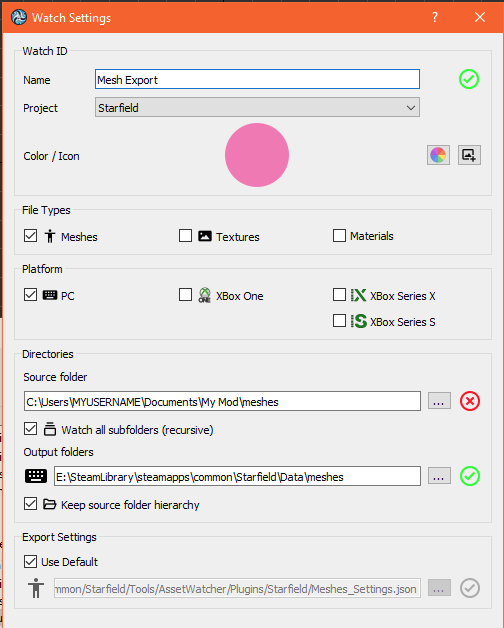Click the Meshes_Settings.json path field

237,588
